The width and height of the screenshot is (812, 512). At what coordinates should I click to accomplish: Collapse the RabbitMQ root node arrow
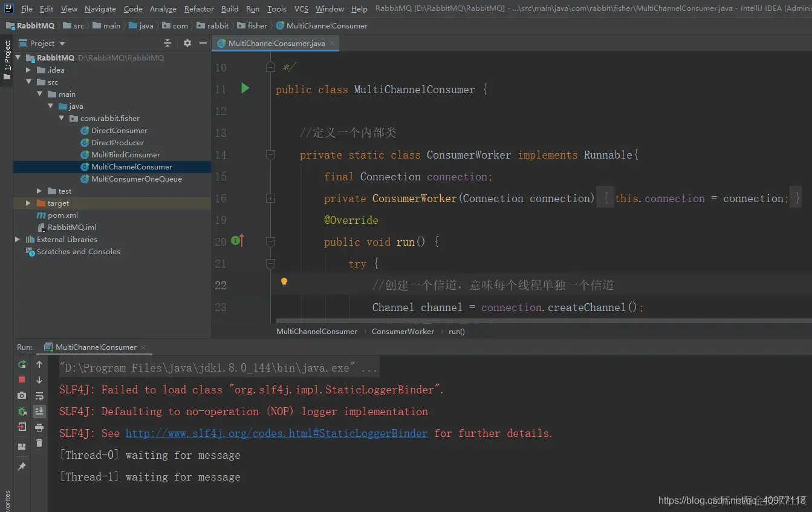pyautogui.click(x=18, y=58)
